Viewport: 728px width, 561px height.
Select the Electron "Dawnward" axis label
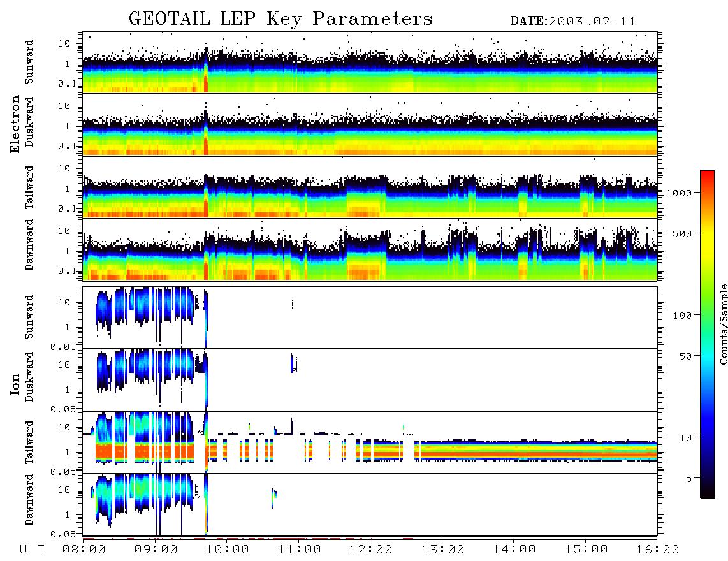29,245
